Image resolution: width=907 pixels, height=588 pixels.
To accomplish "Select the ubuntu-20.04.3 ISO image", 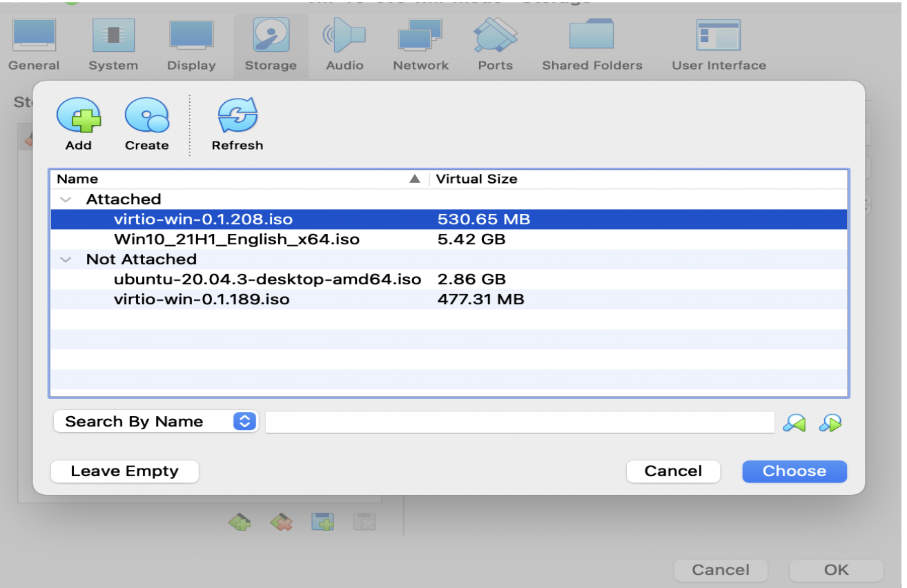I will pyautogui.click(x=266, y=279).
